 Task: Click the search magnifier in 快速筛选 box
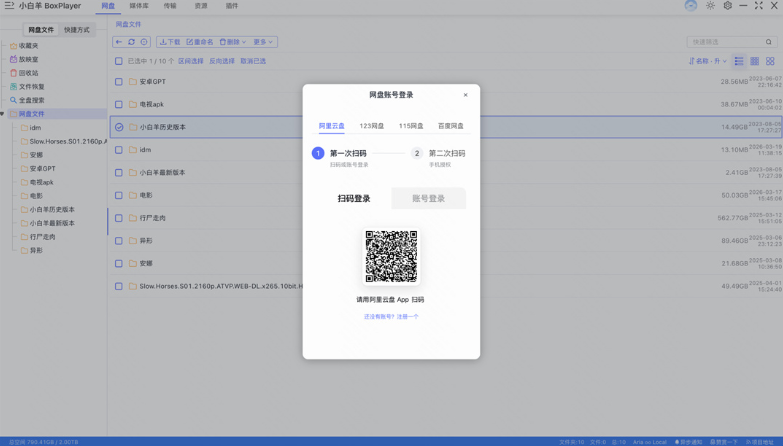point(769,42)
